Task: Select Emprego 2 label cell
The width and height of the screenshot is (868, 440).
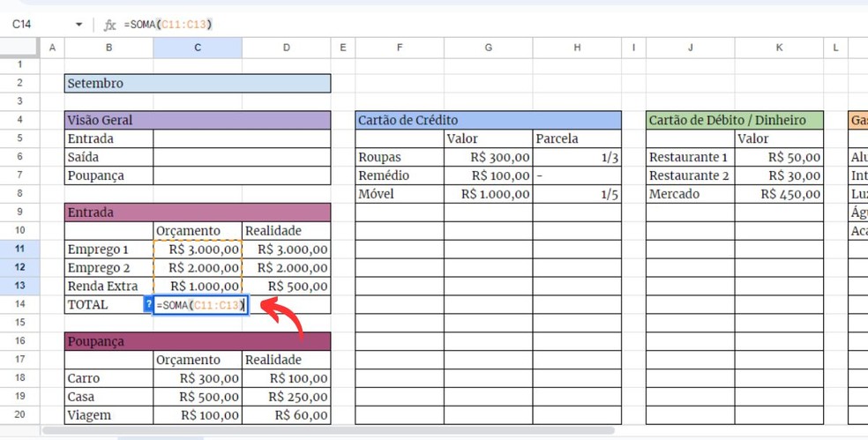Action: tap(109, 267)
